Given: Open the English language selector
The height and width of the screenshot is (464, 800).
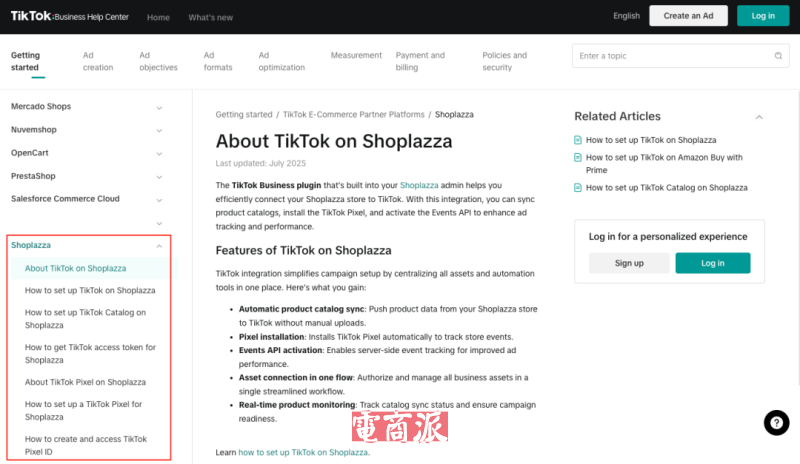Looking at the screenshot, I should tap(627, 16).
